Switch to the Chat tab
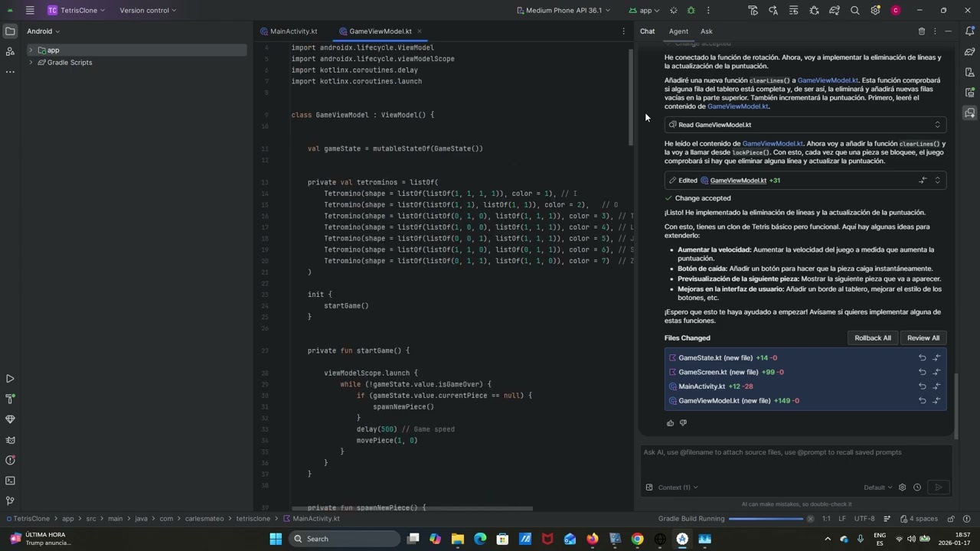 pyautogui.click(x=648, y=31)
